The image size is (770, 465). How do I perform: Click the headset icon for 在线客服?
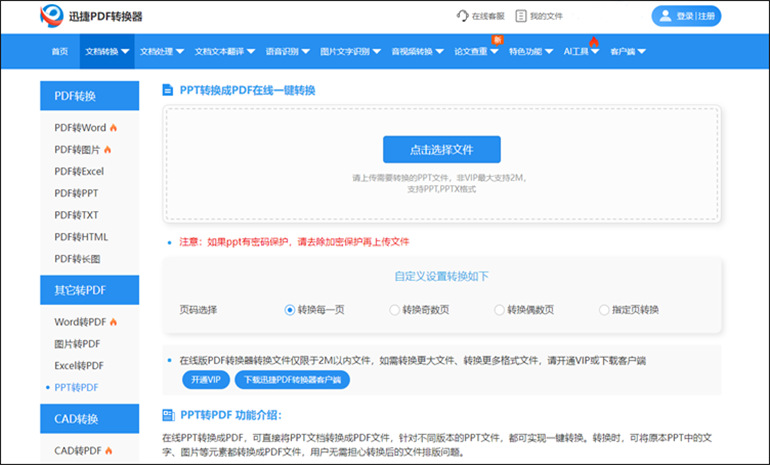pos(462,16)
